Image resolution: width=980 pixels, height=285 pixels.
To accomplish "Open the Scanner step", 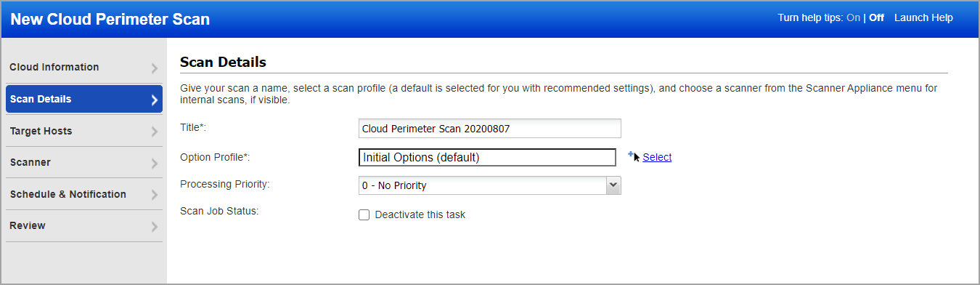I will (83, 163).
